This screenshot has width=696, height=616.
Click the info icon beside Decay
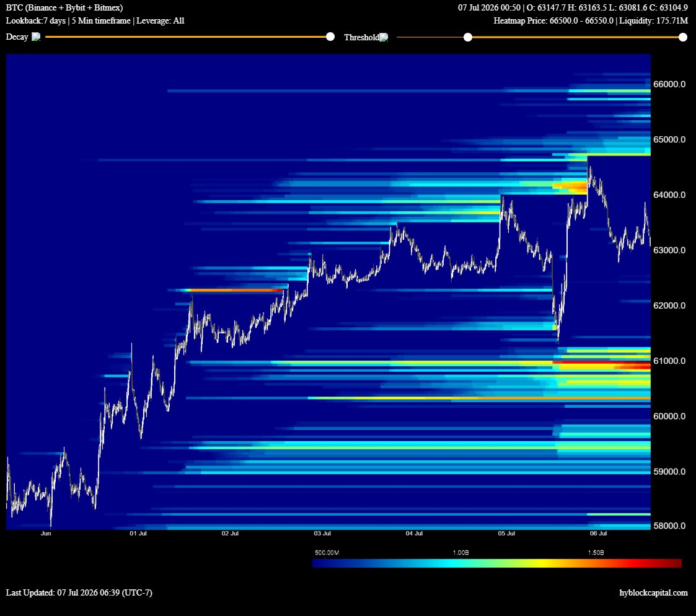(x=36, y=37)
